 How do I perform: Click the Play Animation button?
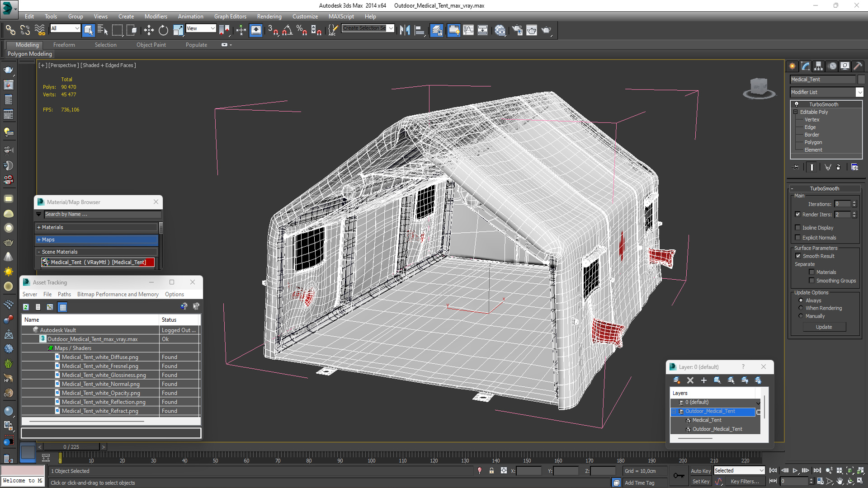[x=795, y=471]
